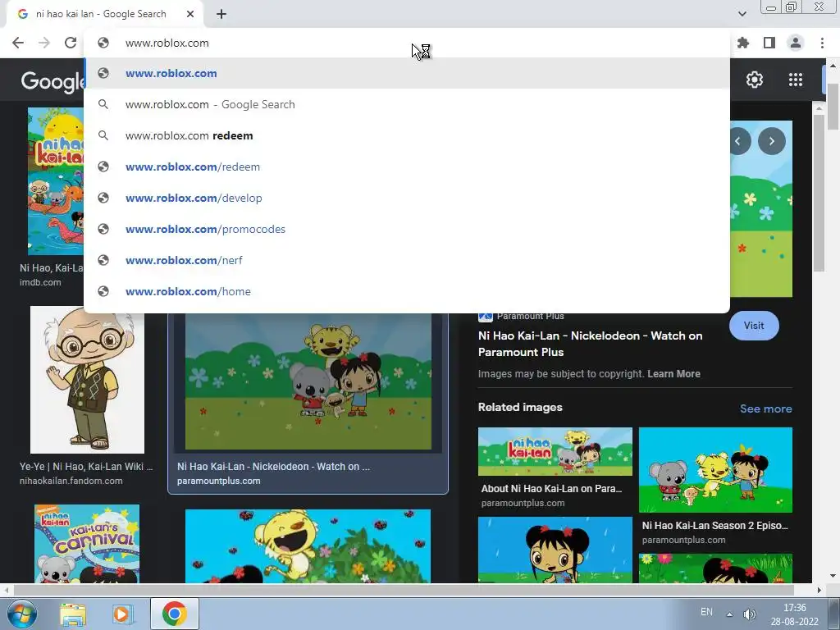Select the www.roblox.com/redeem suggestion
The image size is (840, 630).
[x=407, y=167]
